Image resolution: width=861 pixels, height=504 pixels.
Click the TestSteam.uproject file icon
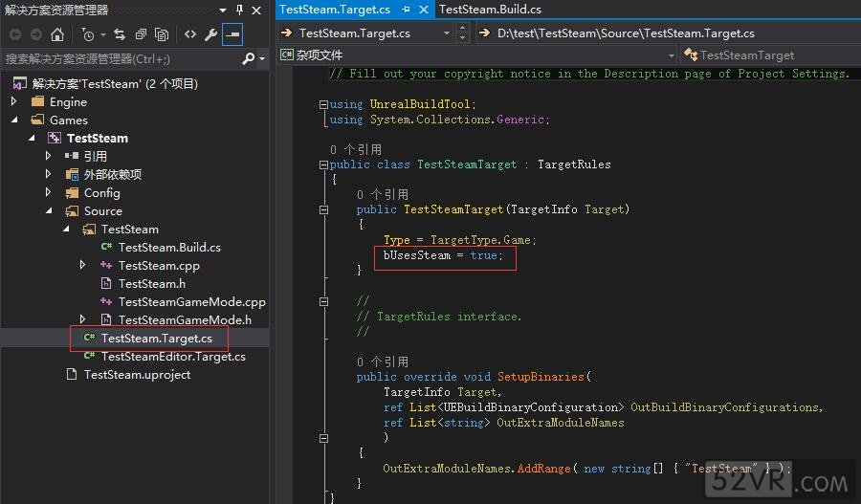click(72, 375)
